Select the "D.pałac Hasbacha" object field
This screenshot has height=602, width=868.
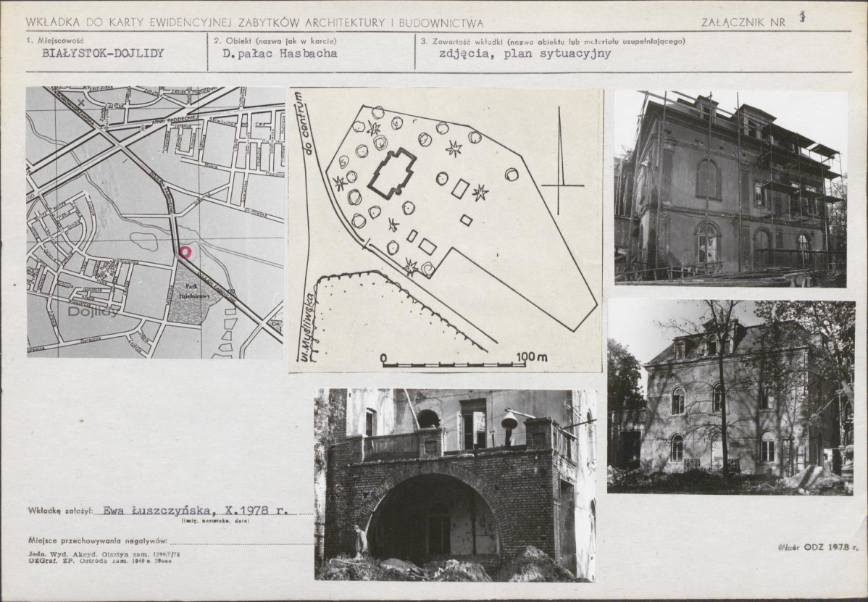[x=280, y=54]
